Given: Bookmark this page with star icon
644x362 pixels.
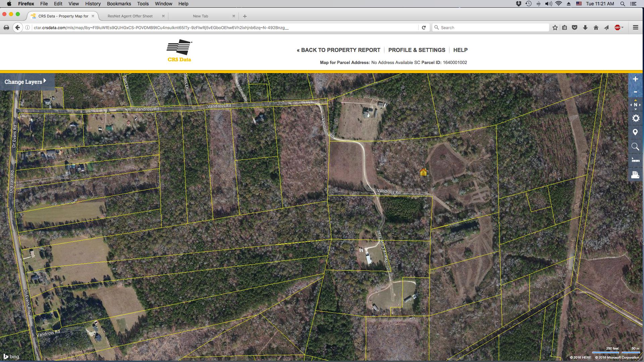Looking at the screenshot, I should point(555,27).
